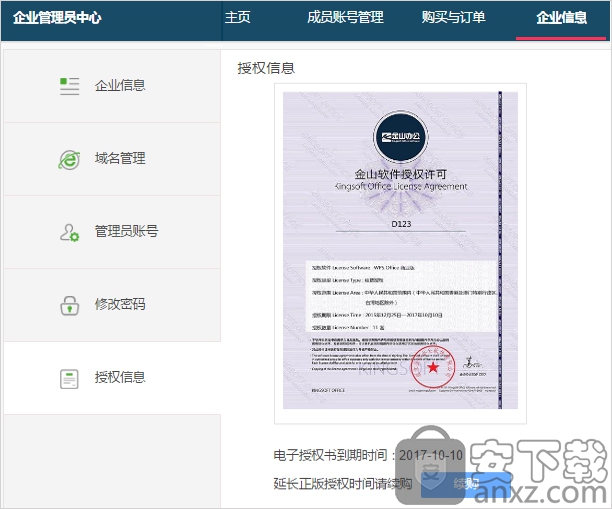Image resolution: width=612 pixels, height=509 pixels.
Task: Click the 金山办公 logo on certificate
Action: [401, 137]
